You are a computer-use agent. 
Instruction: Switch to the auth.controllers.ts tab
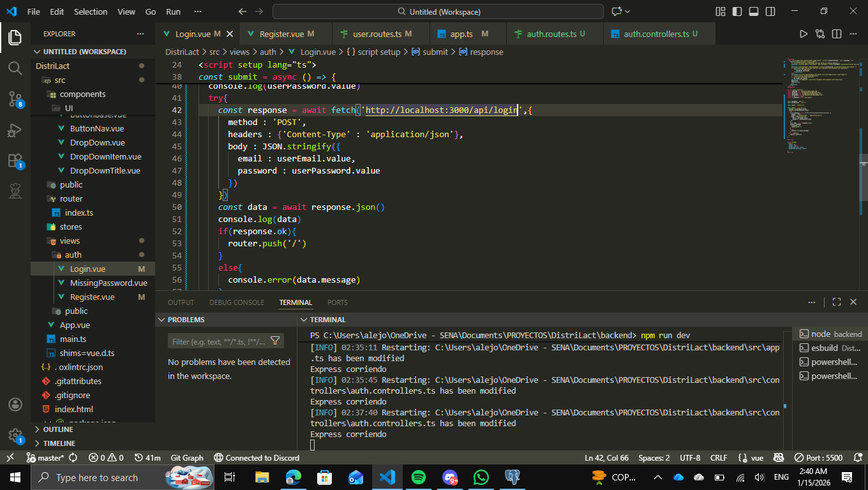pyautogui.click(x=656, y=34)
